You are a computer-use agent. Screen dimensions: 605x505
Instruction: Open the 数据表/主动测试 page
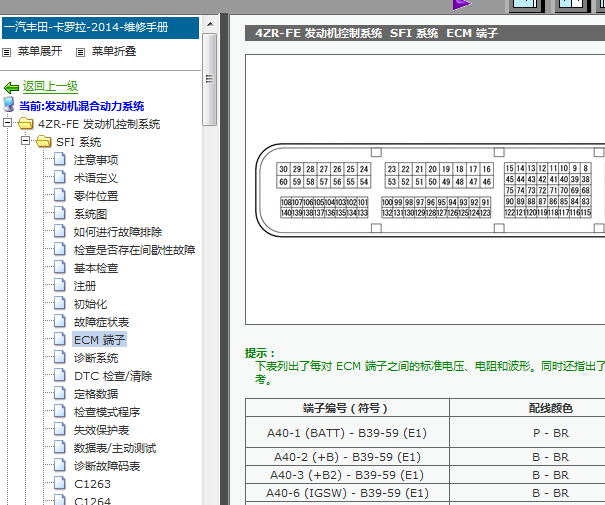click(115, 448)
